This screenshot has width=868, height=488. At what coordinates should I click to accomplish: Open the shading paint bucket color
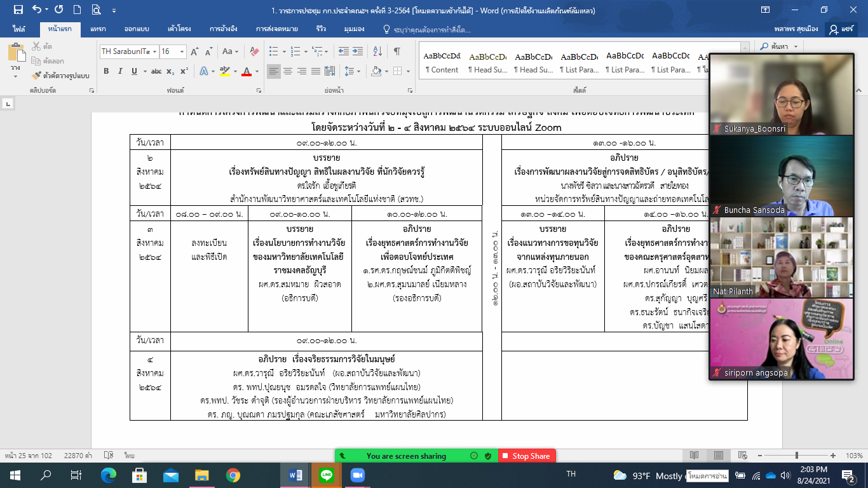tap(376, 71)
